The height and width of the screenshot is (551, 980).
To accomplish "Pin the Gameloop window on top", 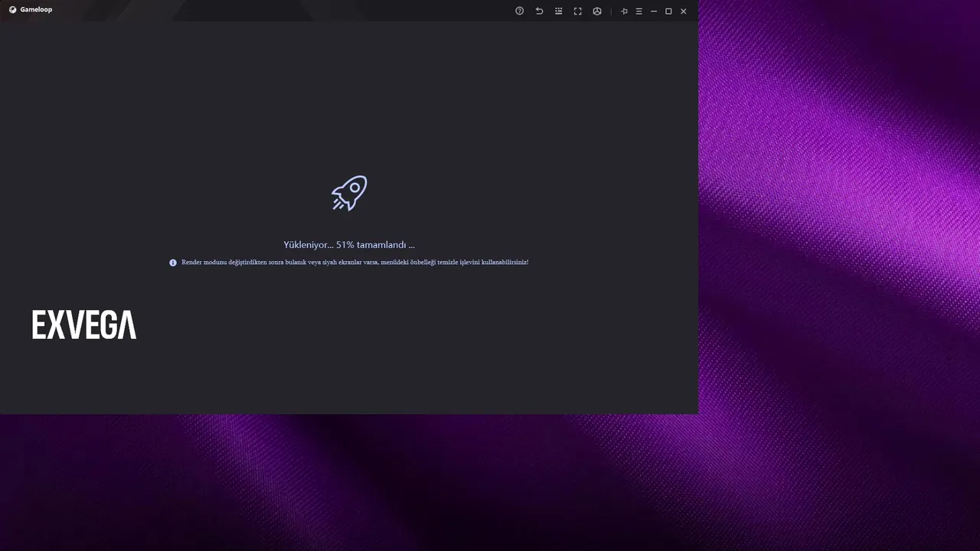I will click(x=624, y=11).
